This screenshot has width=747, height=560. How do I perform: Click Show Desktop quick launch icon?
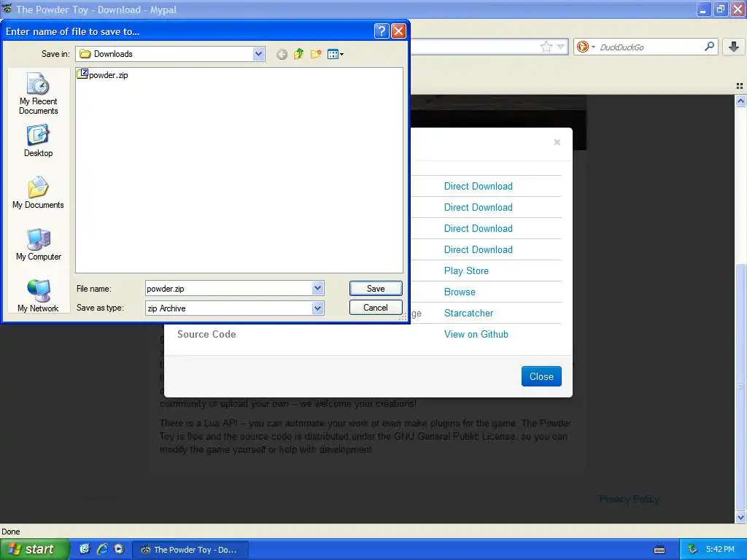point(85,549)
